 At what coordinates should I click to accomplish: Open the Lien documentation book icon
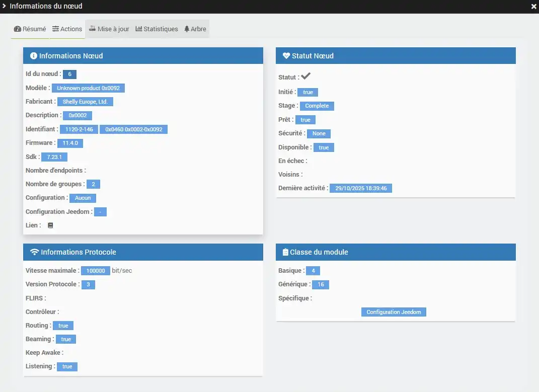[50, 225]
